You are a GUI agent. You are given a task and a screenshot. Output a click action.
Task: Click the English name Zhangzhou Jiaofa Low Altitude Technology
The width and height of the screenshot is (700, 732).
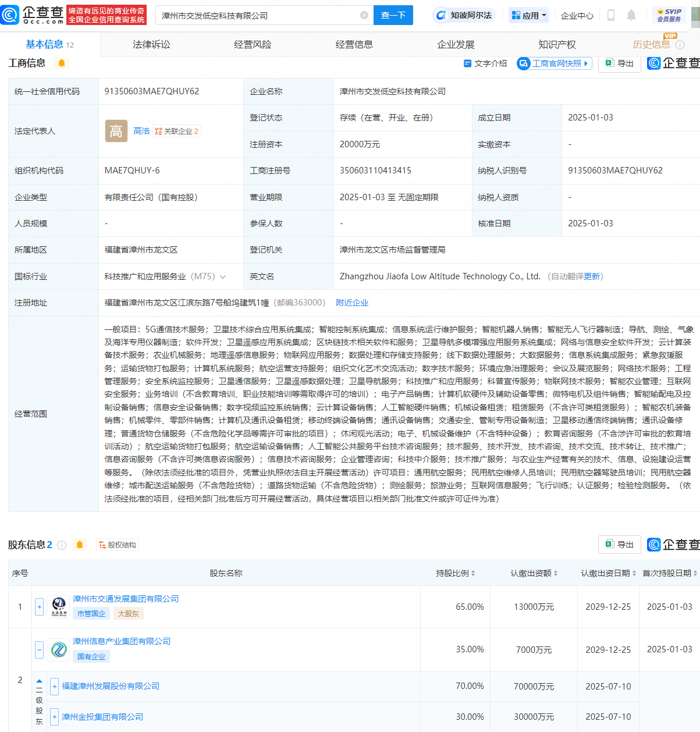[x=440, y=276]
